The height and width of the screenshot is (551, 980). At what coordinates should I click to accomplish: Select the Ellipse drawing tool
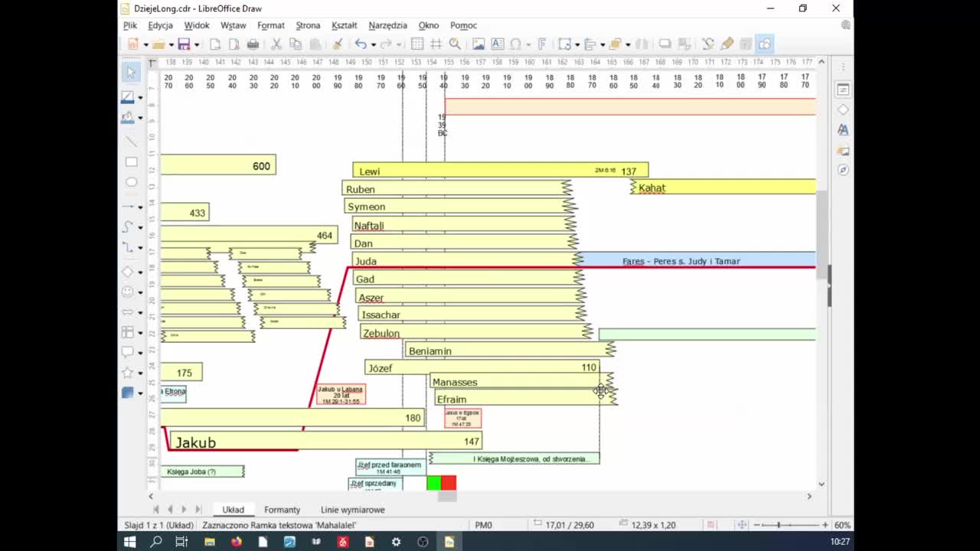[x=131, y=182]
